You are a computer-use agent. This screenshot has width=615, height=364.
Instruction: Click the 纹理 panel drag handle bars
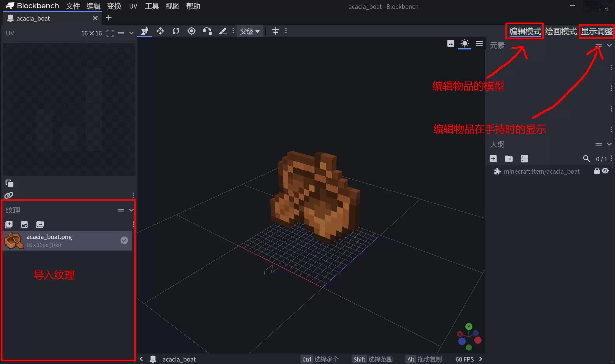click(x=121, y=210)
